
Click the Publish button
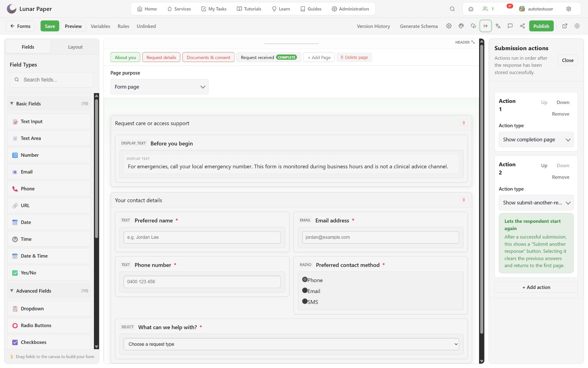[x=541, y=26]
